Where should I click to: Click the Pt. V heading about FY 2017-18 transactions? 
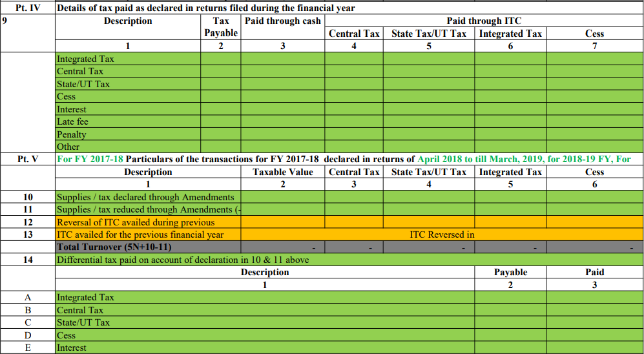[349, 159]
